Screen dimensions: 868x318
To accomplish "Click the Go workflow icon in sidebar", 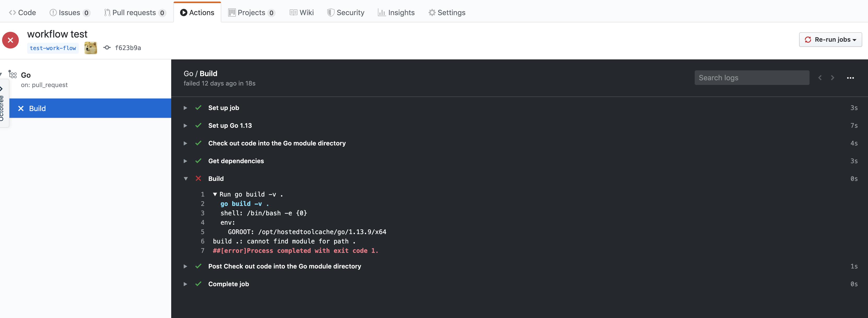I will 13,74.
